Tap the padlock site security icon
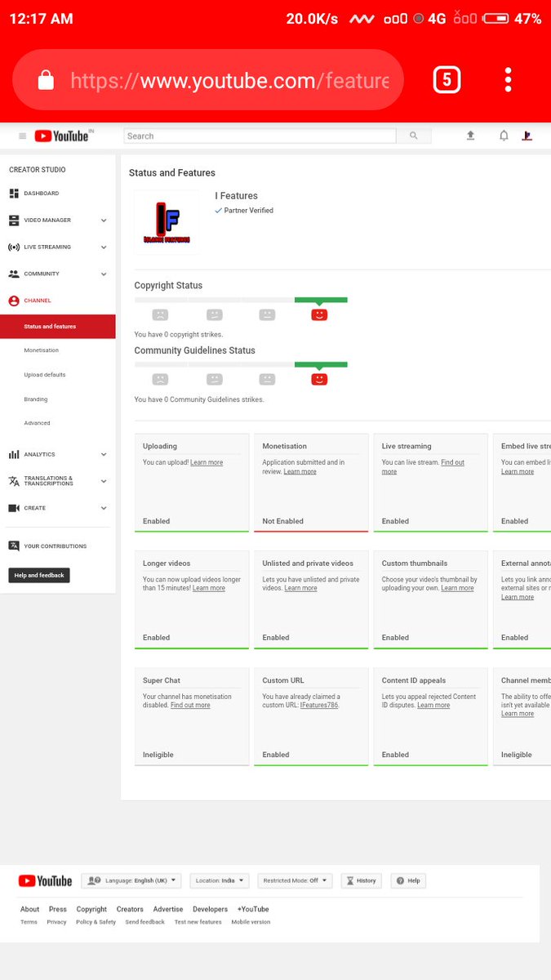 [x=46, y=80]
